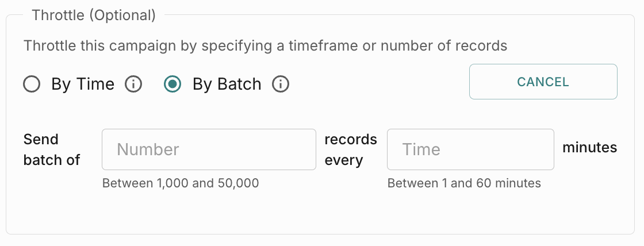Click the 'Throttle this campaign' description text
The width and height of the screenshot is (644, 246).
pos(265,45)
